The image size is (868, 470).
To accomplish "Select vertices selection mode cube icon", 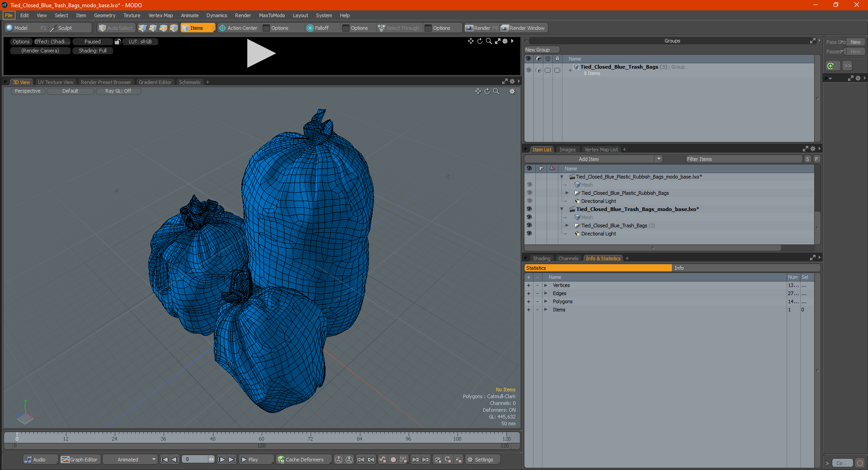I will (x=142, y=28).
